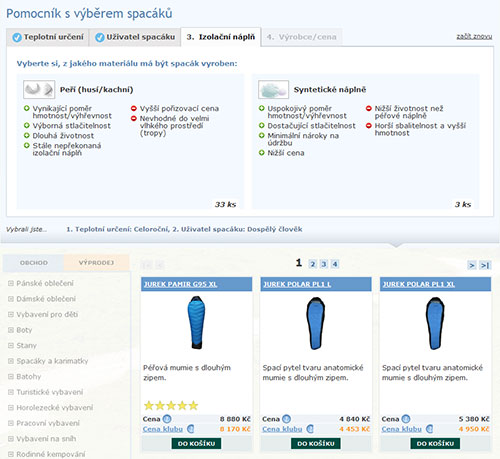Image resolution: width=500 pixels, height=459 pixels.
Task: Open Vybavení na sníh category link
Action: point(46,439)
